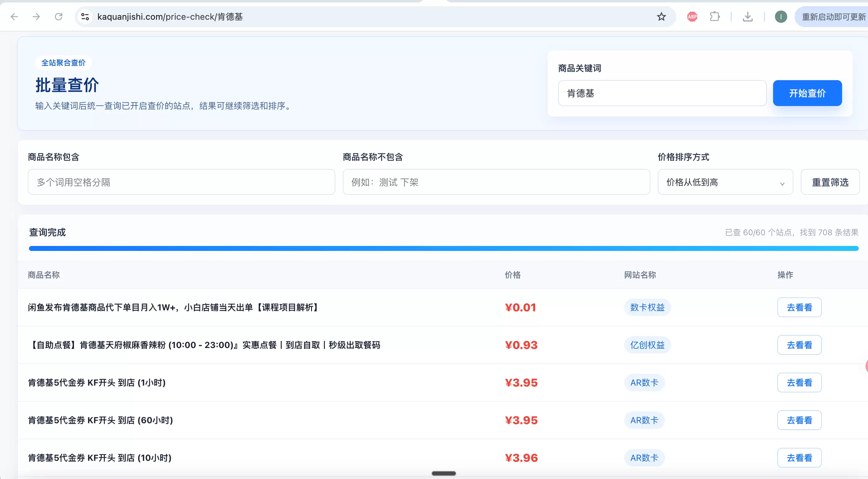Click product name 肯德基5代金券 KF开头 到店 (10小时)
This screenshot has height=479, width=868.
tap(100, 458)
